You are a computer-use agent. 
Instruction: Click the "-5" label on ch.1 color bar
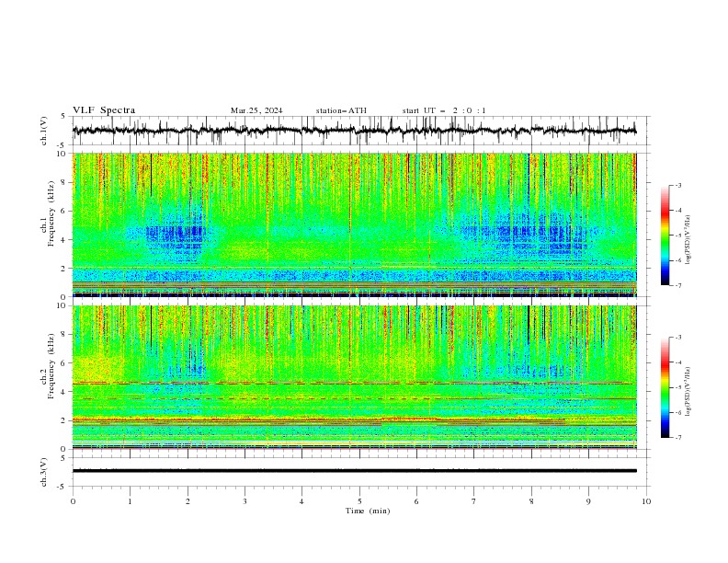[x=677, y=236]
